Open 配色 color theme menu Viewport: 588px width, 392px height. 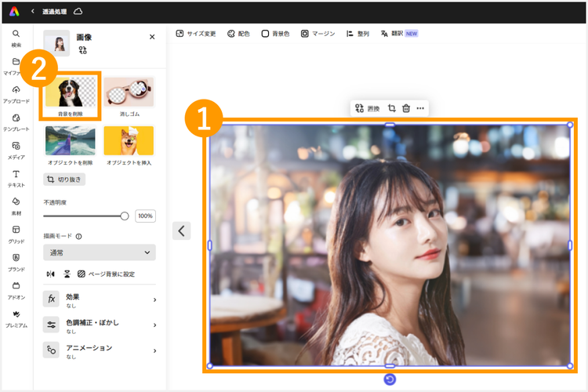coord(238,34)
